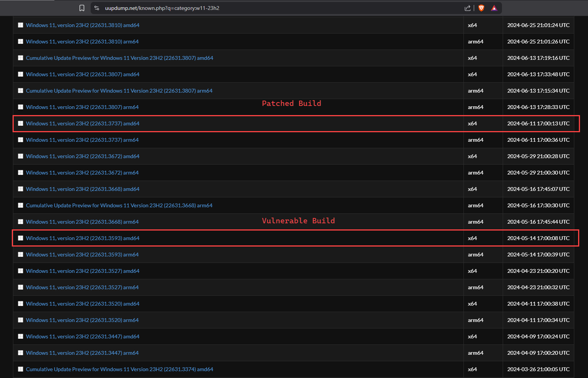Click Windows icon of 22631.3737 arm64 row

pos(21,140)
